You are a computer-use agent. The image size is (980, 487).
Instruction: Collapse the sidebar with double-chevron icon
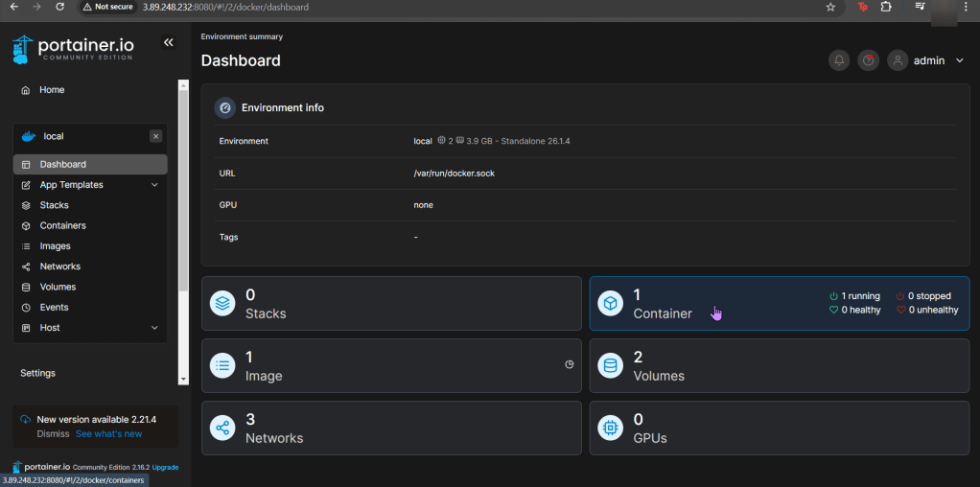(169, 43)
